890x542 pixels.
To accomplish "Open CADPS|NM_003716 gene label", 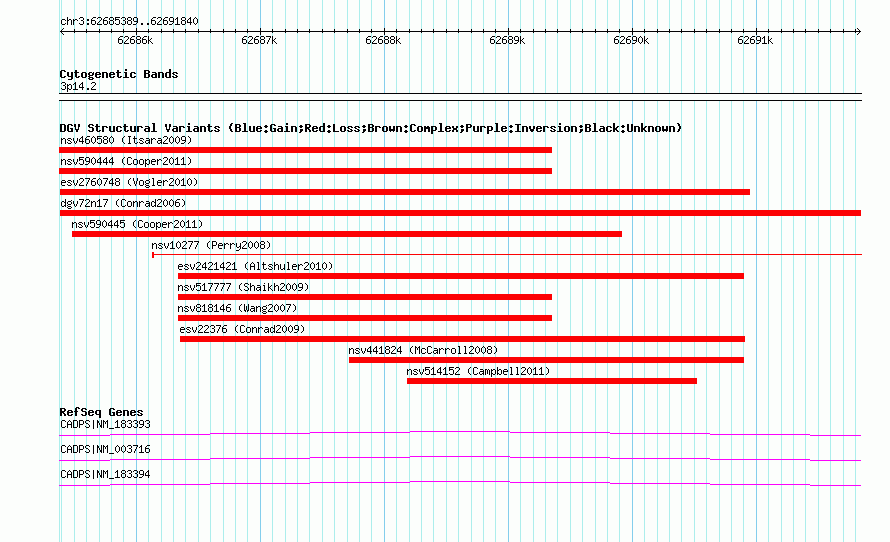I will (105, 449).
